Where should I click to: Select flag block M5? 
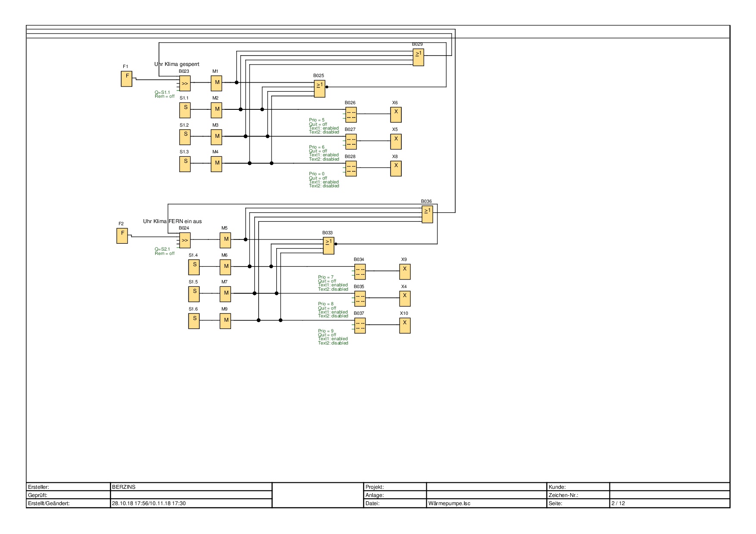pyautogui.click(x=225, y=239)
